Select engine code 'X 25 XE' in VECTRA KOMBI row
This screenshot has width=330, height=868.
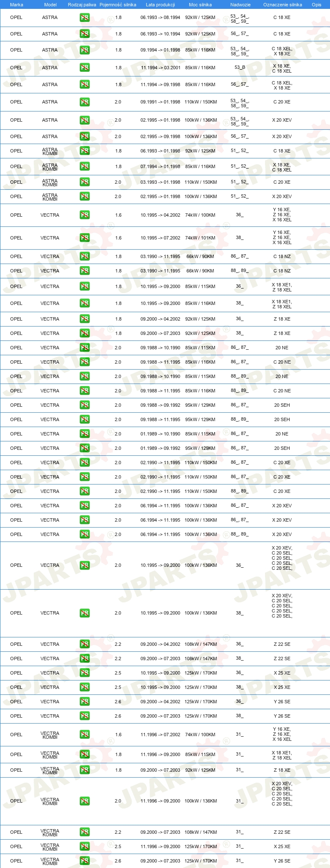tap(282, 846)
